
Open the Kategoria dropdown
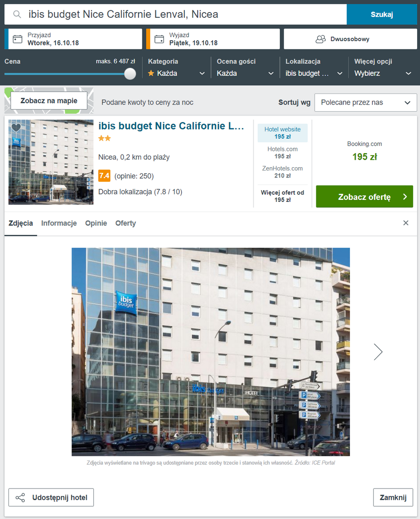[x=176, y=73]
